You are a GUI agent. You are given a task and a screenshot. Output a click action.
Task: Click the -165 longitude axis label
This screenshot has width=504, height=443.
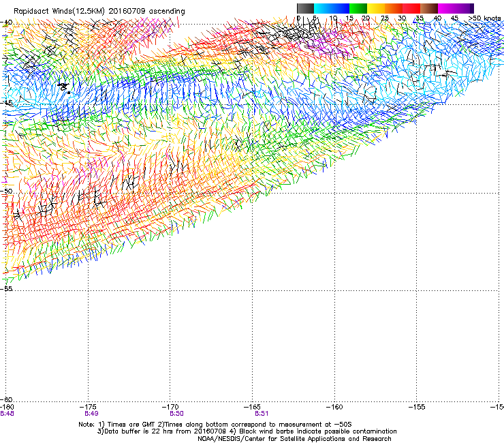pos(253,408)
